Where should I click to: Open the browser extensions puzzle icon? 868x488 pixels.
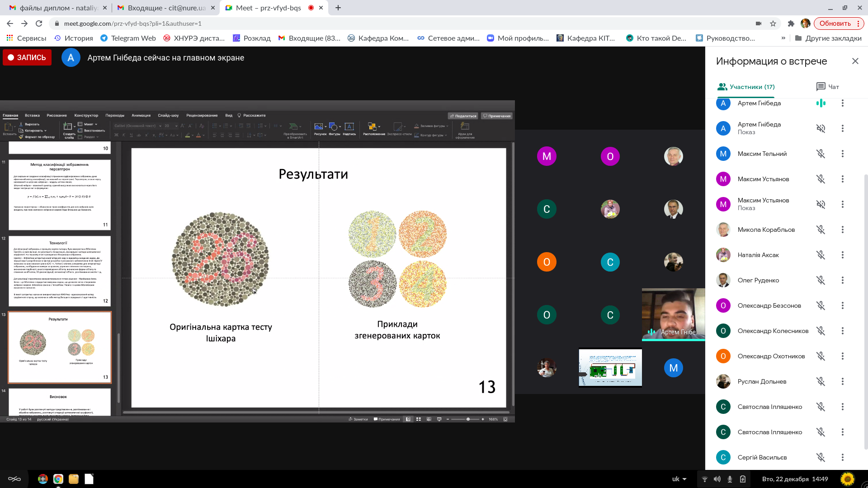[x=791, y=23]
